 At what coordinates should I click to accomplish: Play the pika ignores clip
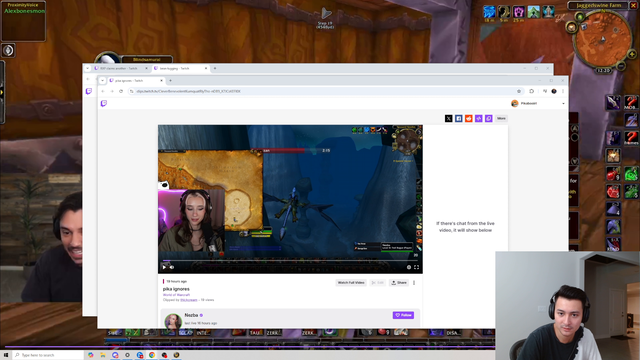164,267
